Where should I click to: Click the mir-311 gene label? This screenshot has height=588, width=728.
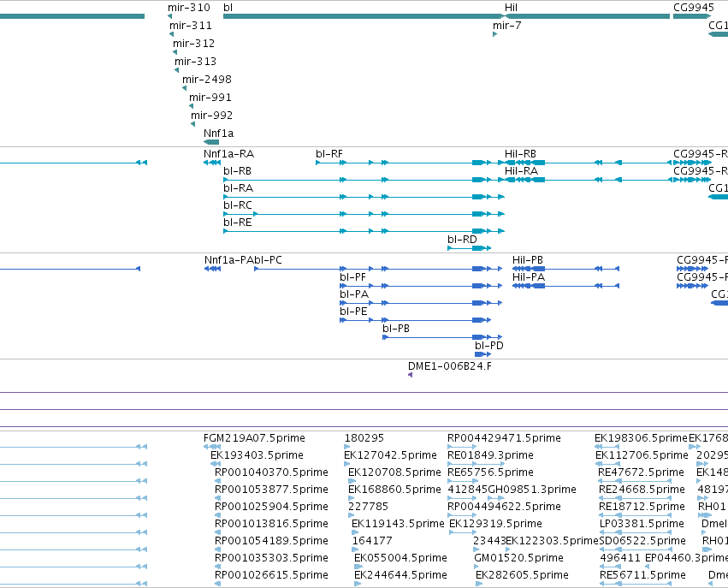191,26
